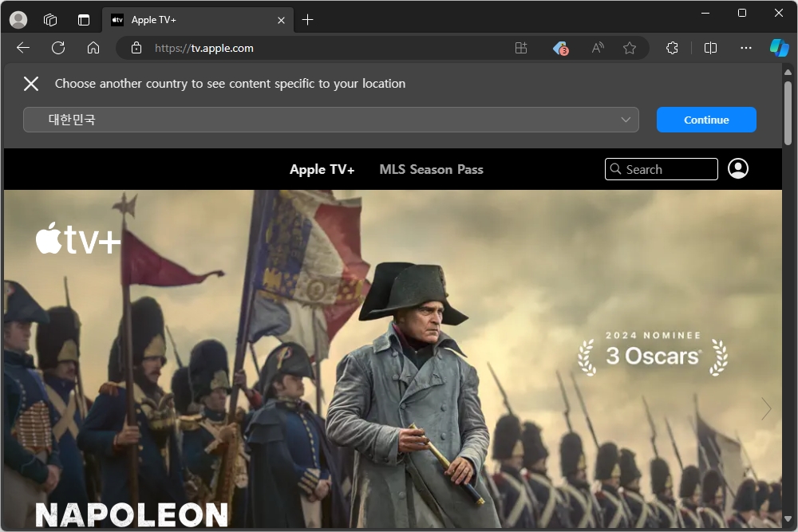This screenshot has width=798, height=532.
Task: Click the vertical scrollbar thumb
Action: [788, 113]
